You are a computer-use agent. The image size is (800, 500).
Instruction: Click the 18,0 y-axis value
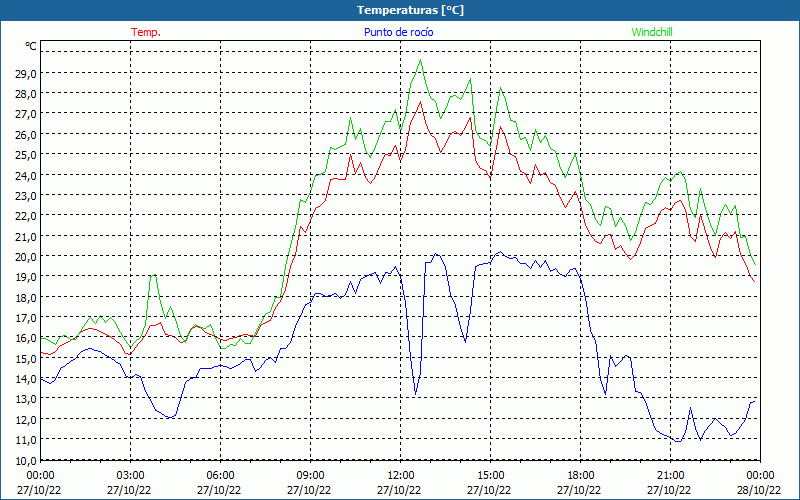(x=26, y=297)
